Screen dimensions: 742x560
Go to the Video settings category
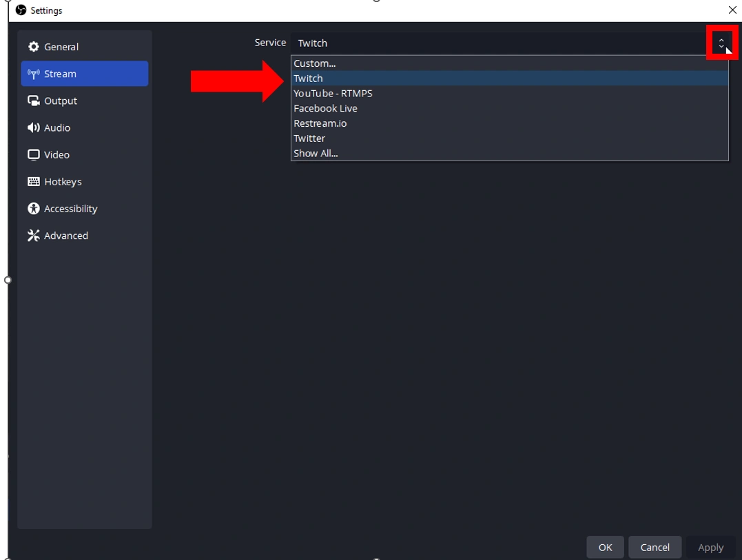(85, 155)
